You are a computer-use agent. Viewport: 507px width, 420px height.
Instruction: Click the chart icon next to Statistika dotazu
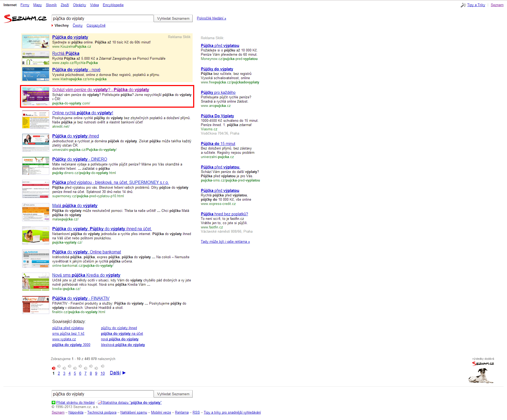click(100, 403)
